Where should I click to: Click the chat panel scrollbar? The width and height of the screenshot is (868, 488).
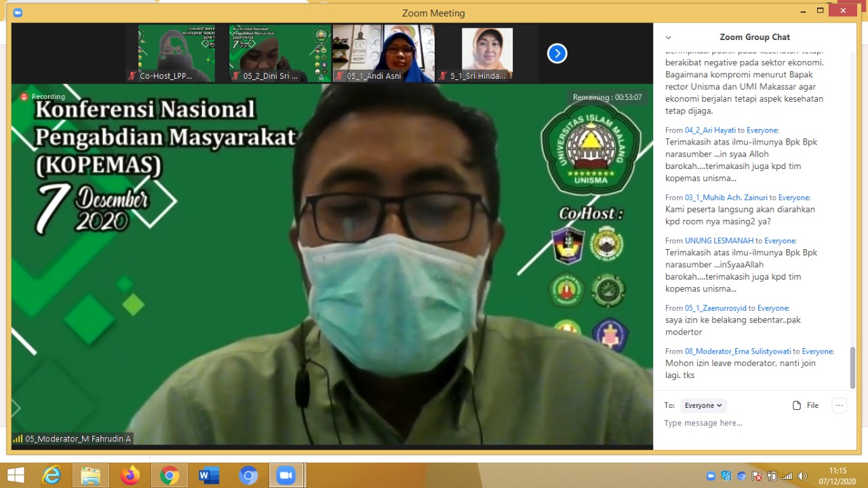coord(853,367)
